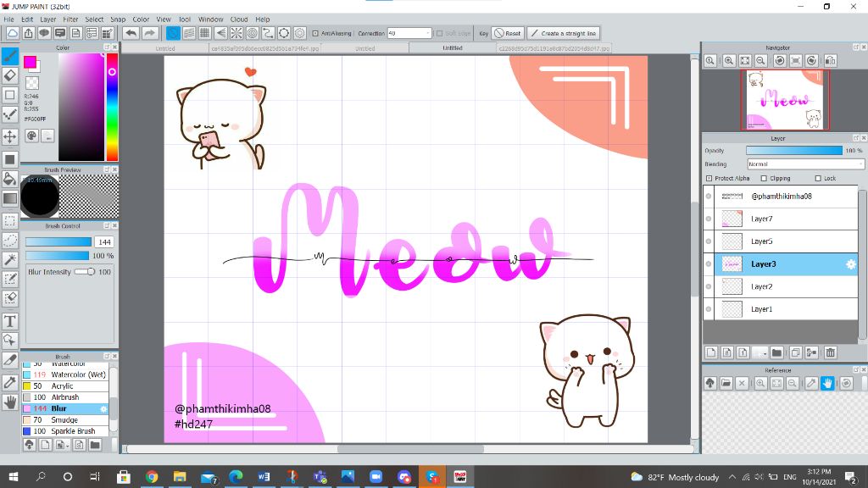Screen dimensions: 868x488
Task: Toggle the Lock checkbox
Action: click(818, 178)
